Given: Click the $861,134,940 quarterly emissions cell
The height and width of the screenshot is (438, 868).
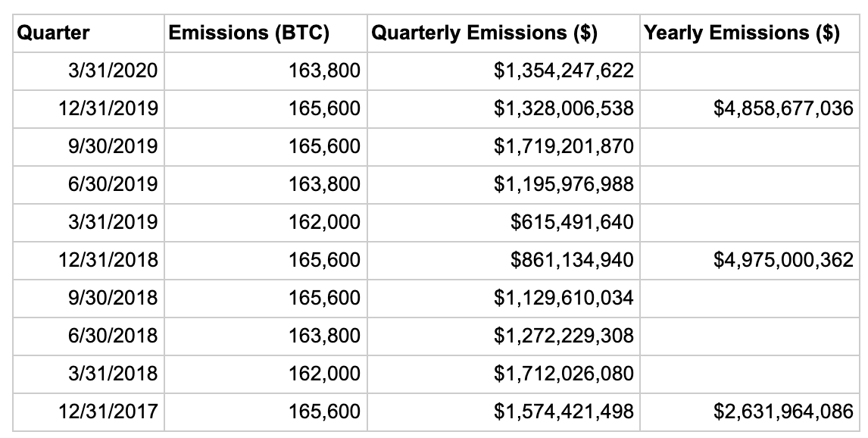Looking at the screenshot, I should click(x=572, y=261).
